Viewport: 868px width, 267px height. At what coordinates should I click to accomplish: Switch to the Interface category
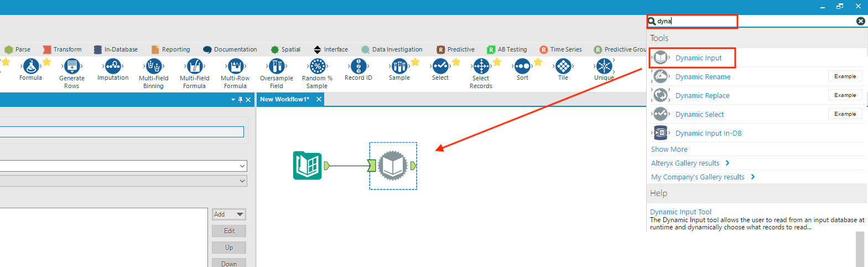[x=330, y=49]
